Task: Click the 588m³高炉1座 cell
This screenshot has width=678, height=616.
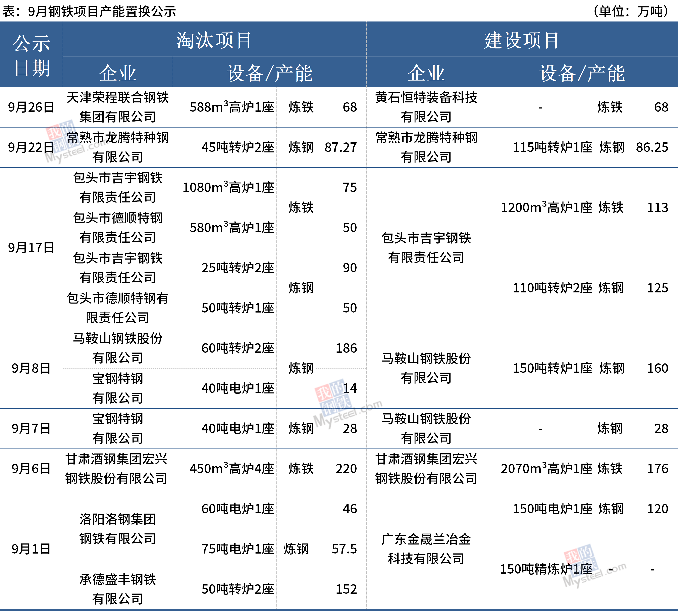Action: (231, 107)
